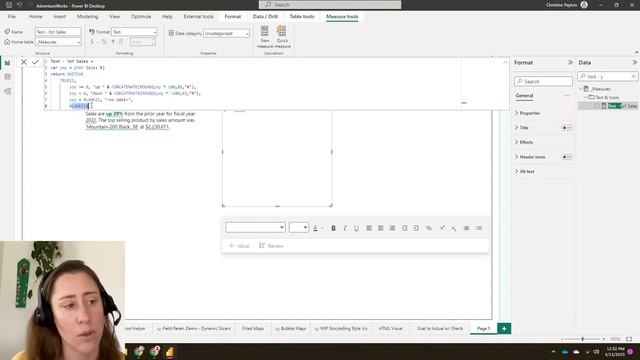640x360 pixels.
Task: Clear the Data pane search box
Action: [633, 76]
